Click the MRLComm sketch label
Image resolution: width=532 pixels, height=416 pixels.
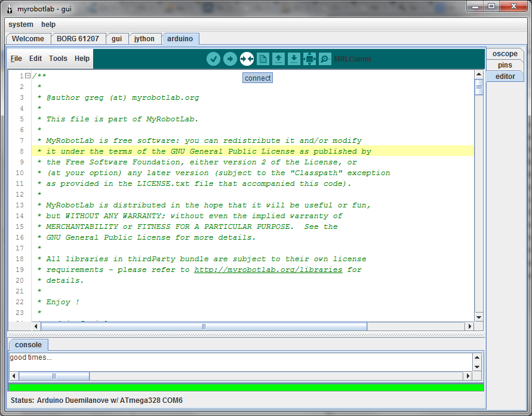click(352, 59)
